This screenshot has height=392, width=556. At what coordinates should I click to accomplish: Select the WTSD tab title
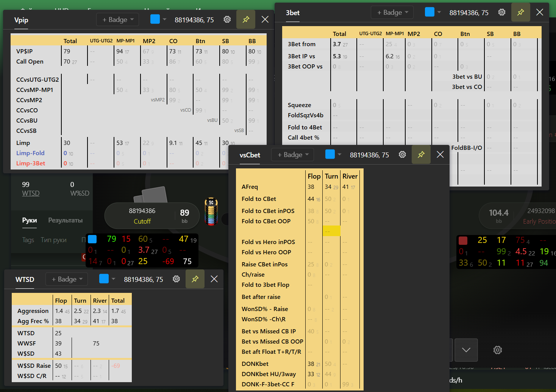[25, 279]
